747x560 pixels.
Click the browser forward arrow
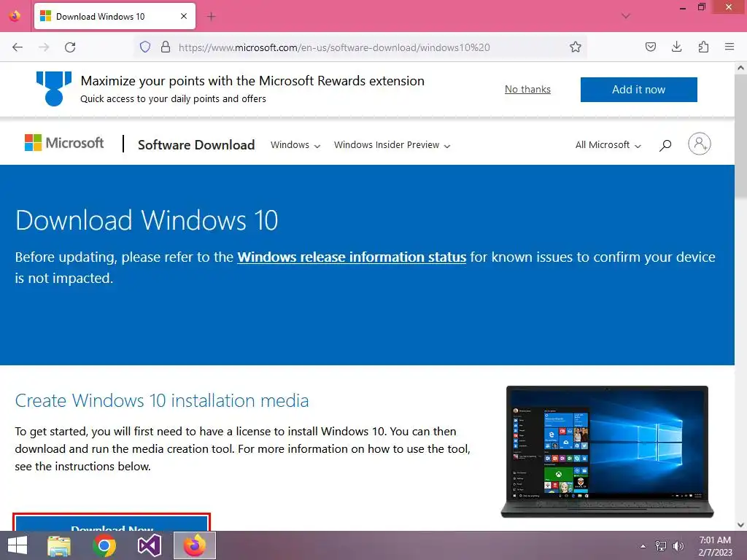[44, 47]
